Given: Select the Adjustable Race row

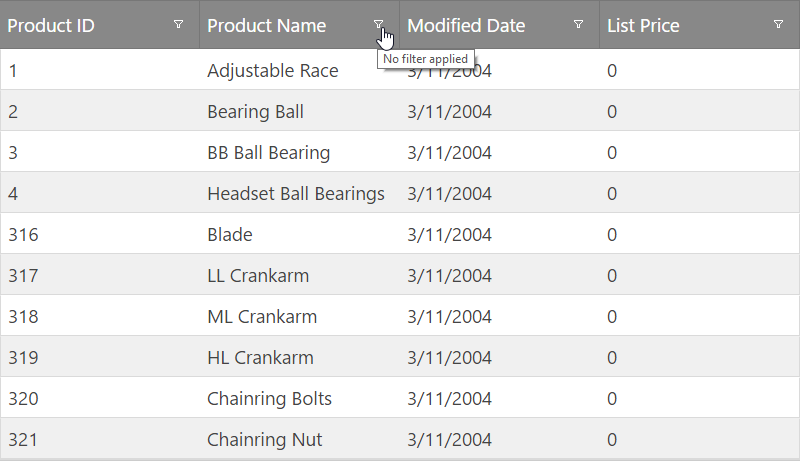Looking at the screenshot, I should click(272, 71).
